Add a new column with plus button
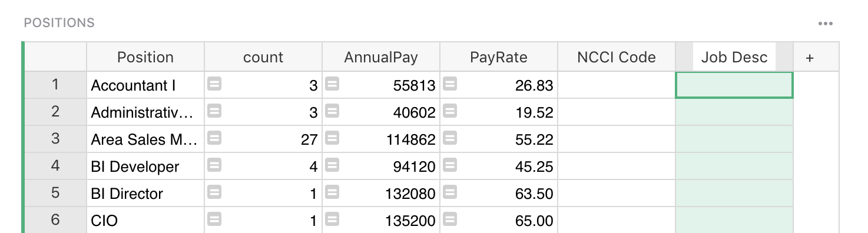Image resolution: width=868 pixels, height=233 pixels. pos(810,58)
